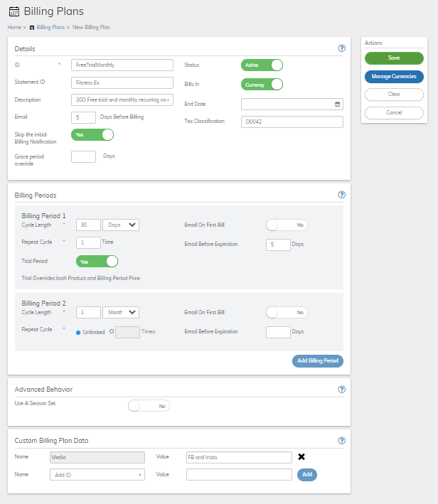
Task: Open help for Advanced Behavior section
Action: point(342,390)
